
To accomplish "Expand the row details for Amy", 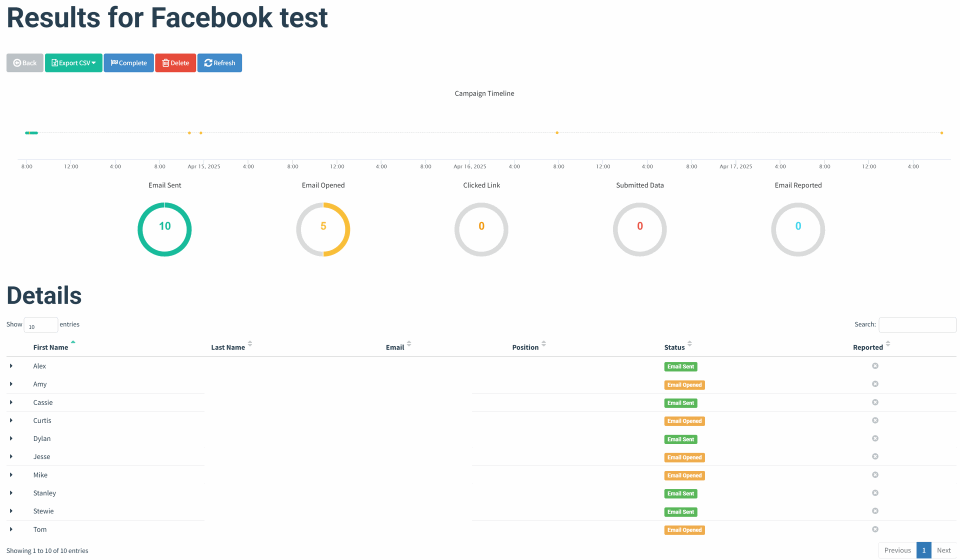I will [11, 384].
